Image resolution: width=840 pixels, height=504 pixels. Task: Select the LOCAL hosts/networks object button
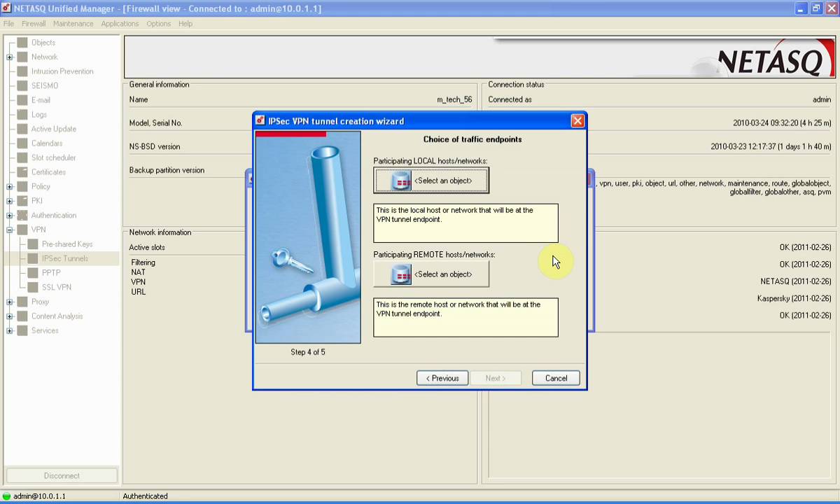click(x=431, y=181)
